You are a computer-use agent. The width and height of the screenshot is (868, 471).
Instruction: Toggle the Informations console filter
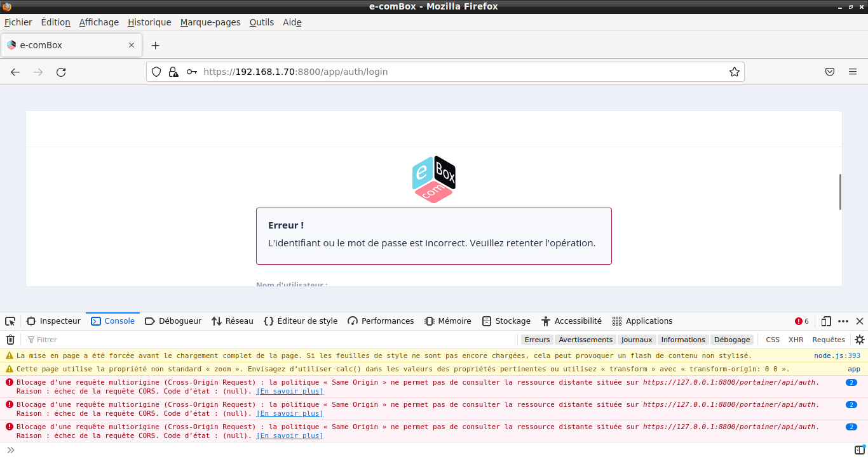point(683,340)
